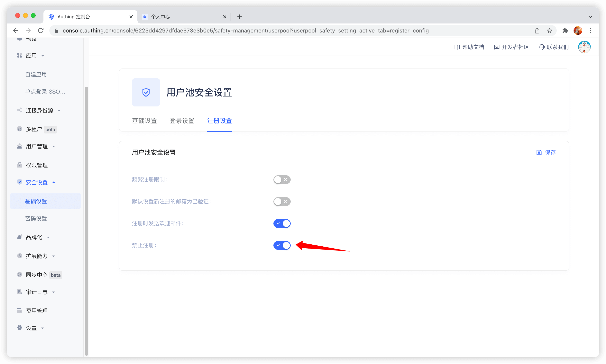Click the share page icon
This screenshot has width=606, height=364.
coord(537,30)
